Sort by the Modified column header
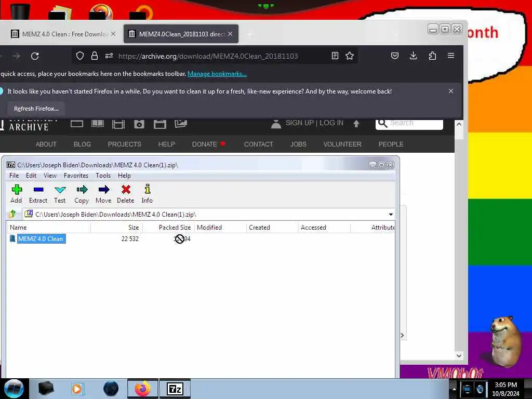Screen dimensions: 532x399 [x=220, y=228]
